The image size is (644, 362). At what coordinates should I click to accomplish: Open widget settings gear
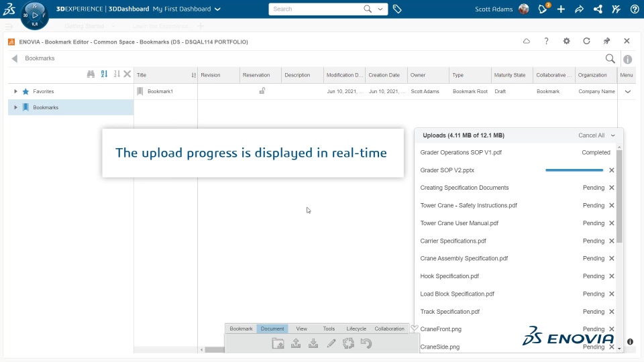[566, 41]
